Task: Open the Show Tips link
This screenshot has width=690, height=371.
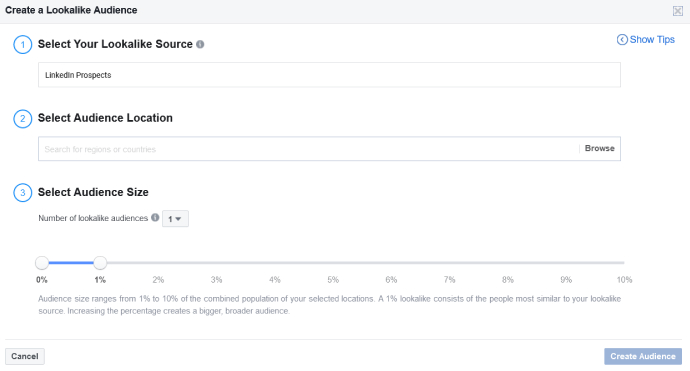Action: (646, 40)
